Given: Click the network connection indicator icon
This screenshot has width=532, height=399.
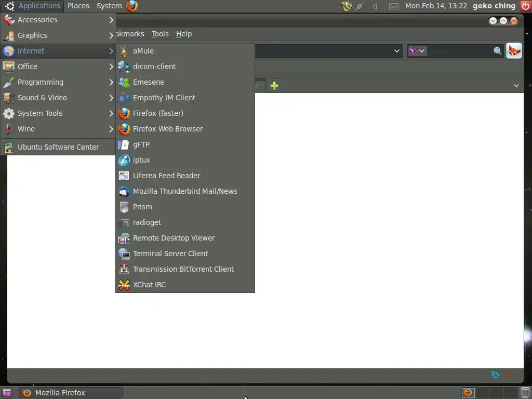Looking at the screenshot, I should tap(360, 6).
